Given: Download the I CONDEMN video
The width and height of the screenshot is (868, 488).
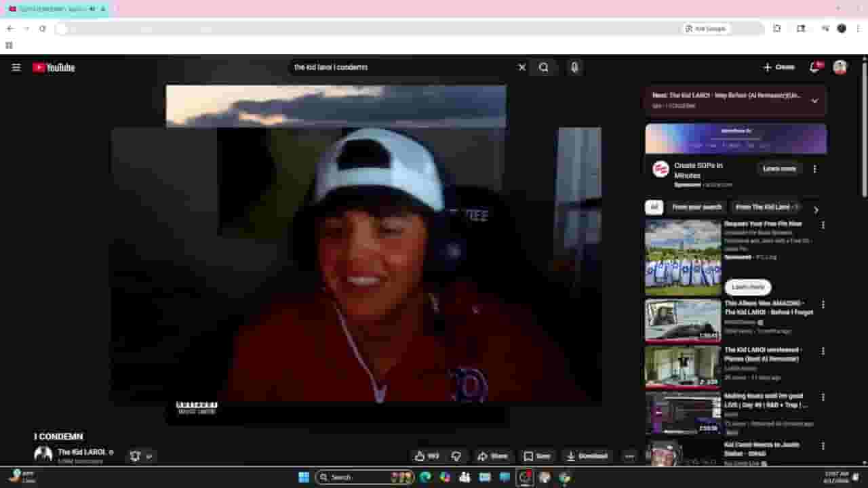Looking at the screenshot, I should (x=587, y=456).
